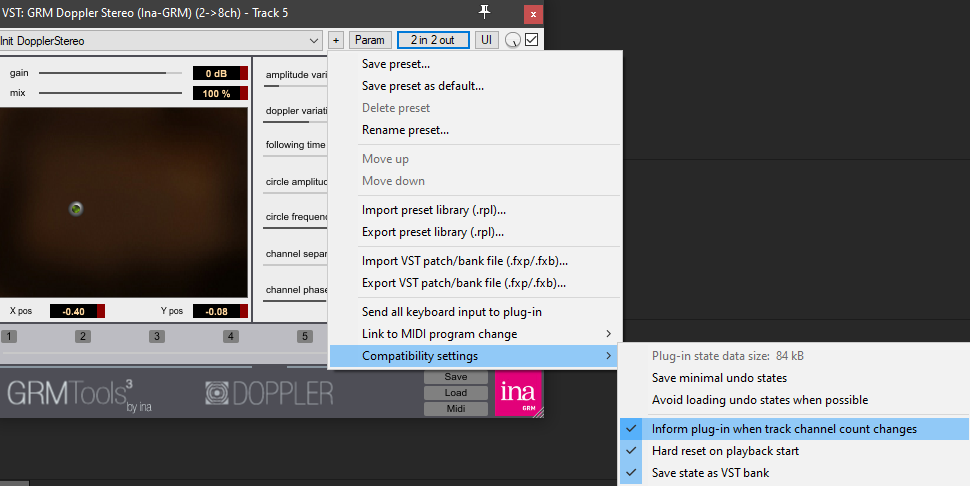Pin the plug-in window on top
Image resolution: width=970 pixels, height=486 pixels.
(x=485, y=12)
